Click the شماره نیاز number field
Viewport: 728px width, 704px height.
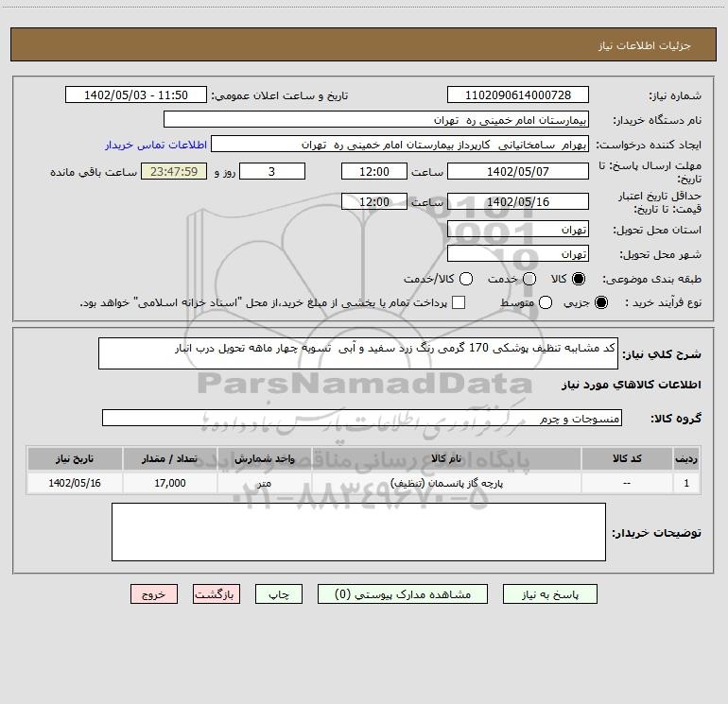pos(518,94)
